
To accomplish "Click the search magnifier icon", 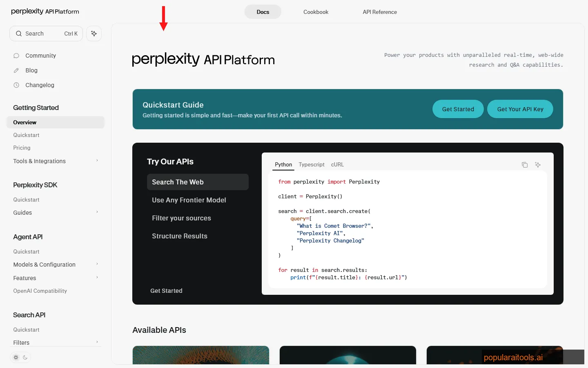I will click(19, 34).
